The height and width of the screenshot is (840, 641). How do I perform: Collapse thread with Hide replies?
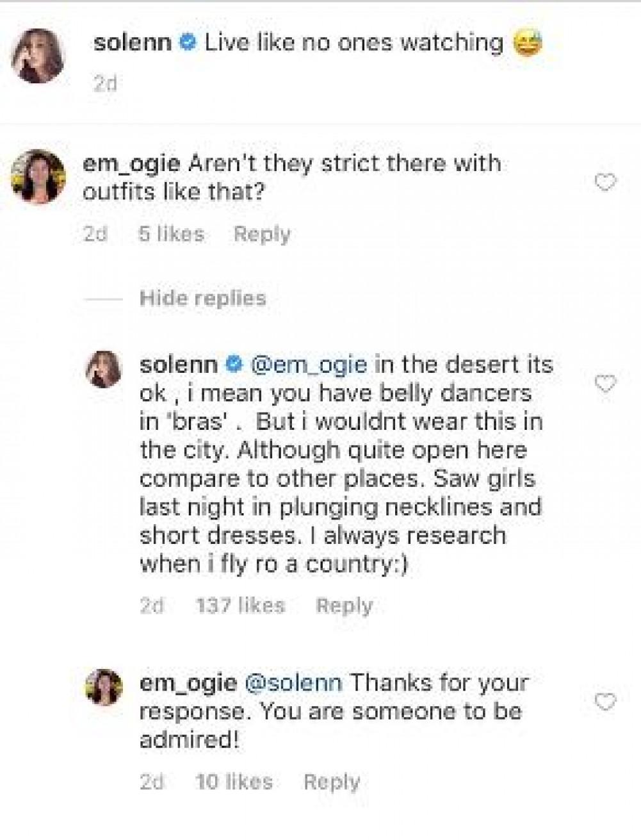(202, 298)
